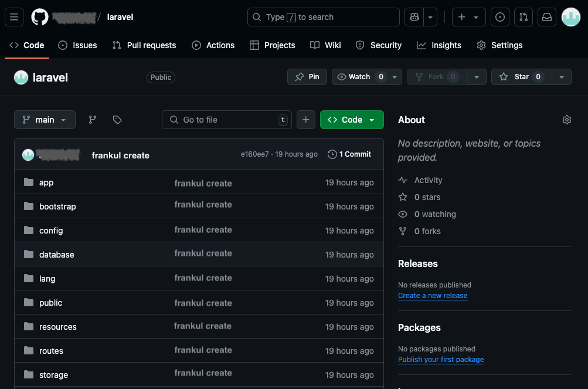Open Copilot chat icon
The height and width of the screenshot is (389, 588).
pos(414,17)
